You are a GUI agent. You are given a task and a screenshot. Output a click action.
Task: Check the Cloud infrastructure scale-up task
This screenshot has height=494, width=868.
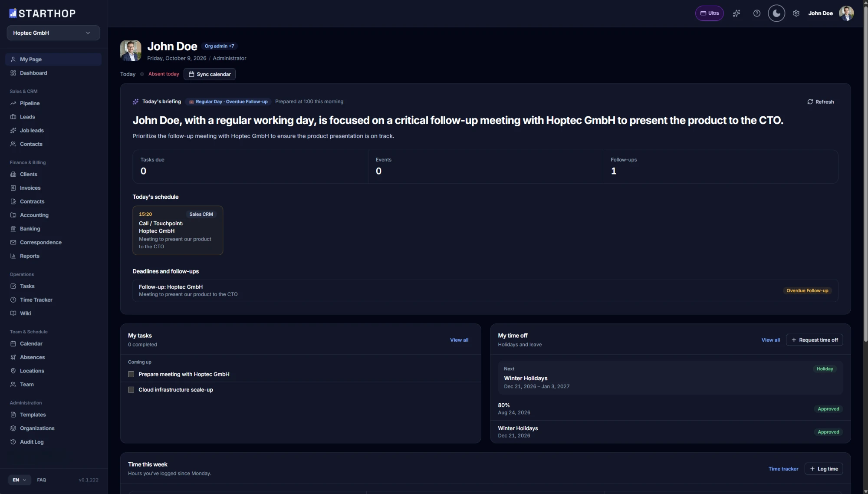pos(131,390)
